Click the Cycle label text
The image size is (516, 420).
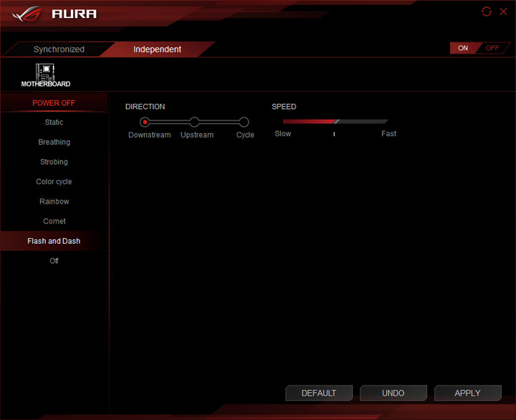[x=245, y=135]
